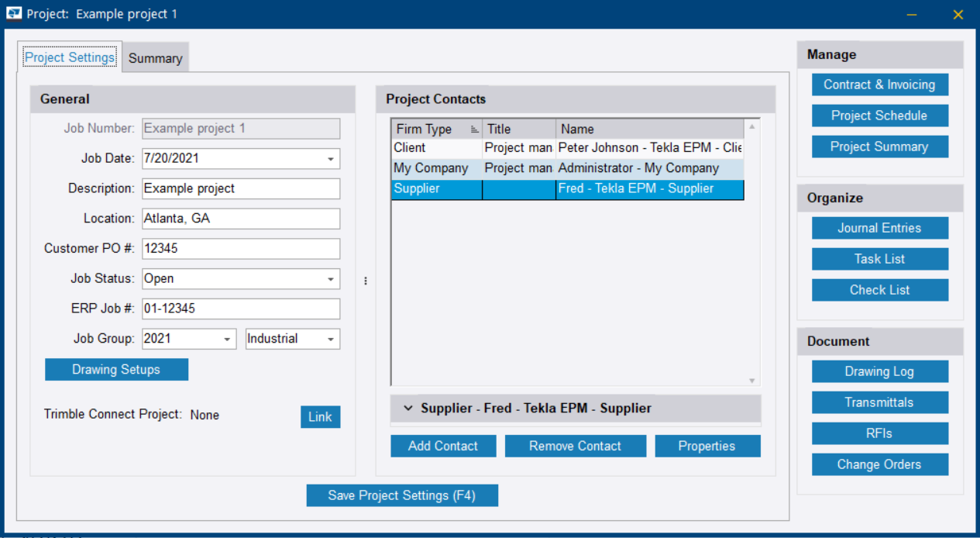This screenshot has width=980, height=538.
Task: Save the project settings
Action: point(402,495)
